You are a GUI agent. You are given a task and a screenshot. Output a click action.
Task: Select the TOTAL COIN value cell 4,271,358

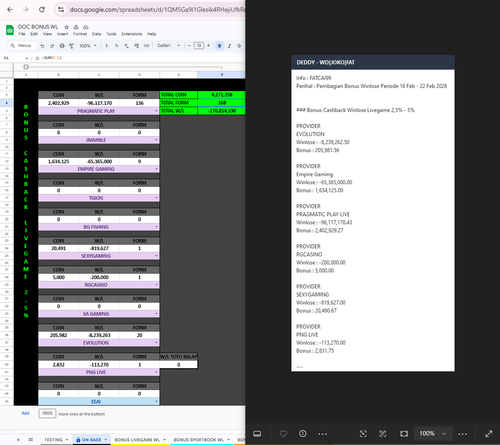221,95
